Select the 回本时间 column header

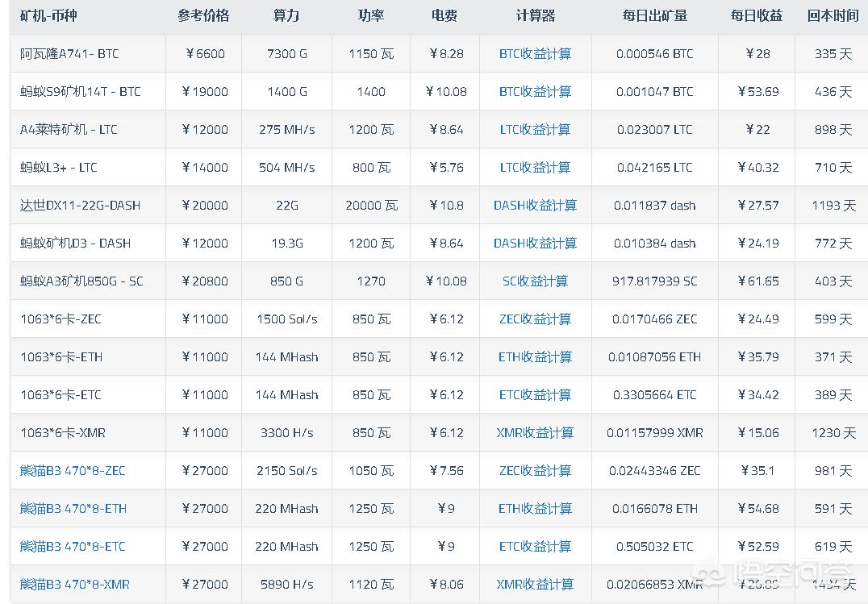coord(833,16)
